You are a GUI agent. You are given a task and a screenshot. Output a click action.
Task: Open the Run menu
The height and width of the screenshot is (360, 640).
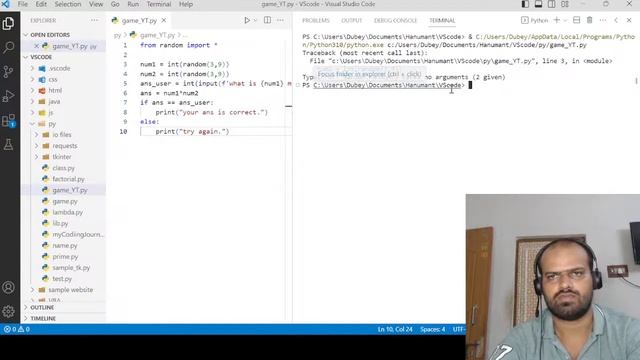click(x=133, y=4)
